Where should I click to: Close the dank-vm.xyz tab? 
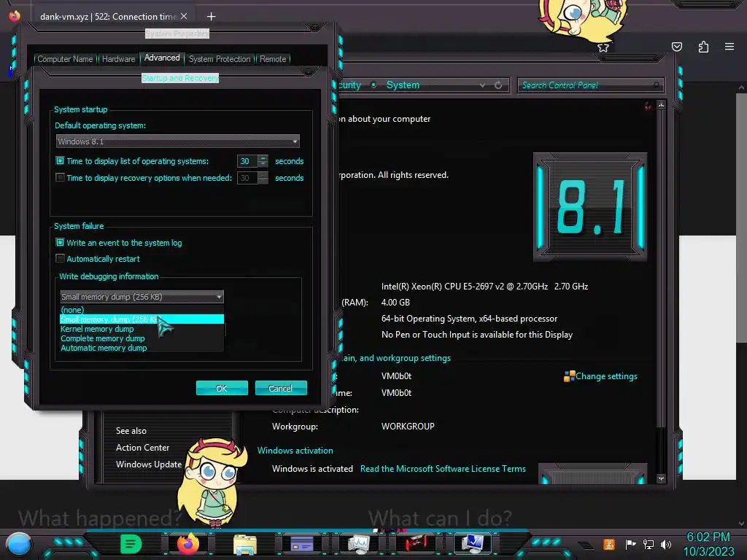(184, 16)
